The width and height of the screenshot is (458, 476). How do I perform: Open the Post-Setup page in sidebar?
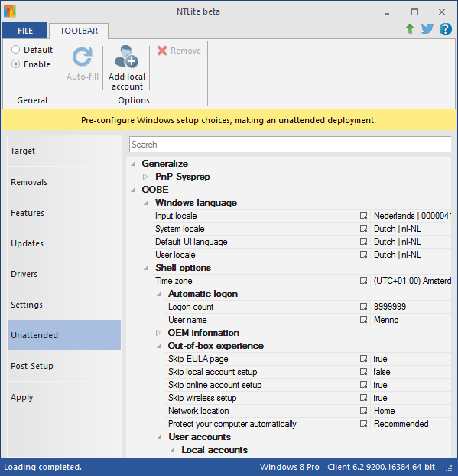tap(64, 366)
